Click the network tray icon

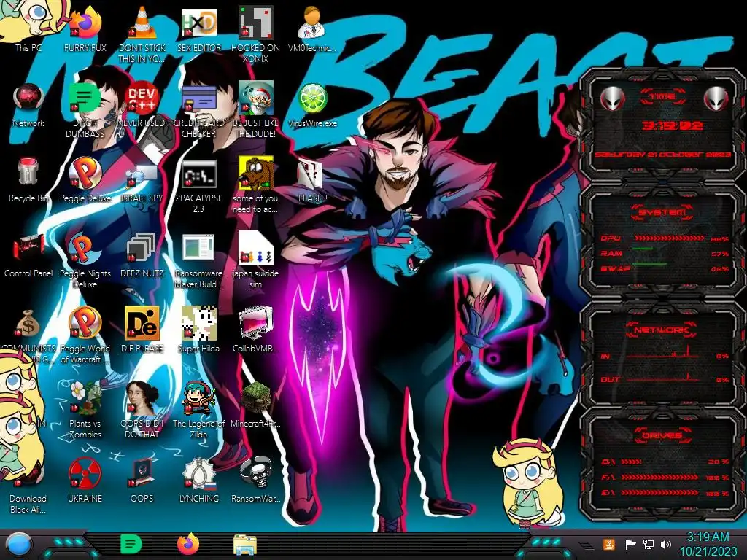pos(649,544)
